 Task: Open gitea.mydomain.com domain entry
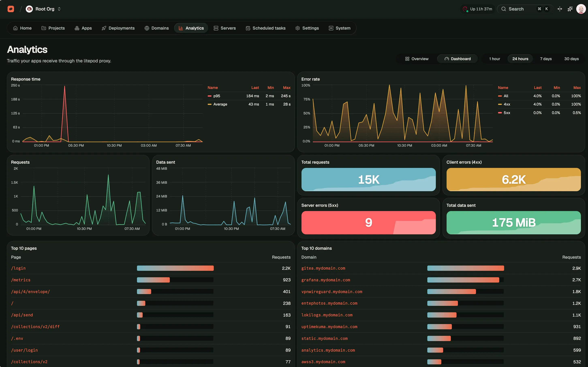coord(323,268)
